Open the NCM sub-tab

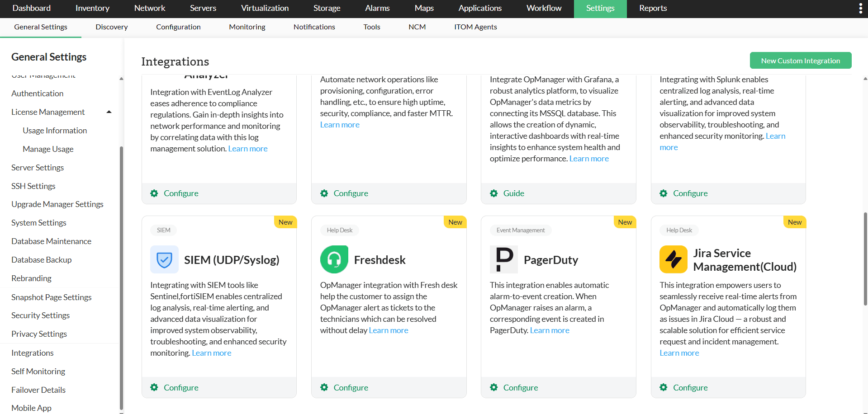click(x=417, y=27)
